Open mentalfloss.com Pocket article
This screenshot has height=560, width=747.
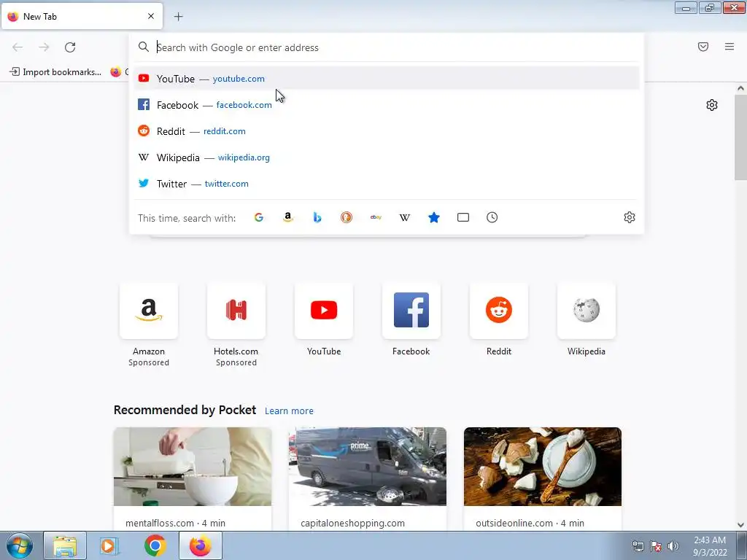(x=193, y=479)
